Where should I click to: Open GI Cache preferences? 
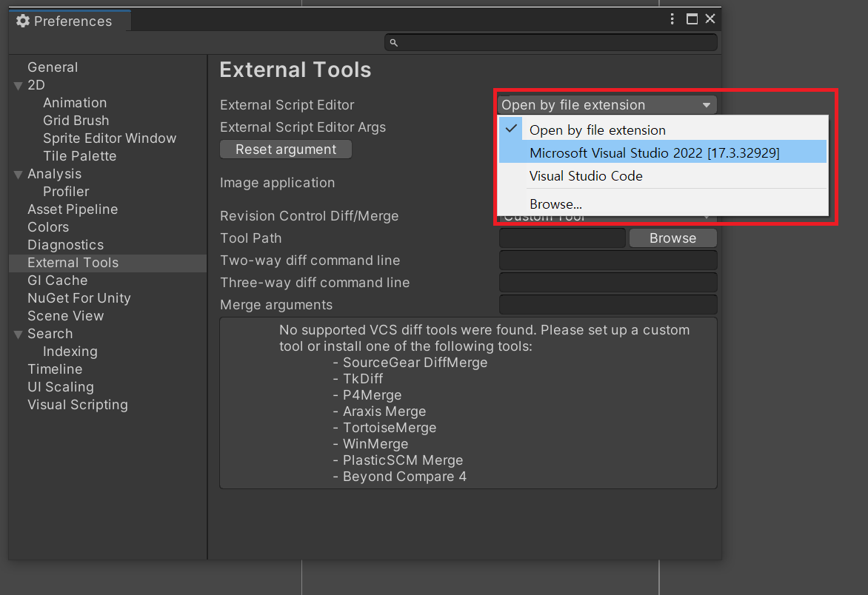coord(58,280)
